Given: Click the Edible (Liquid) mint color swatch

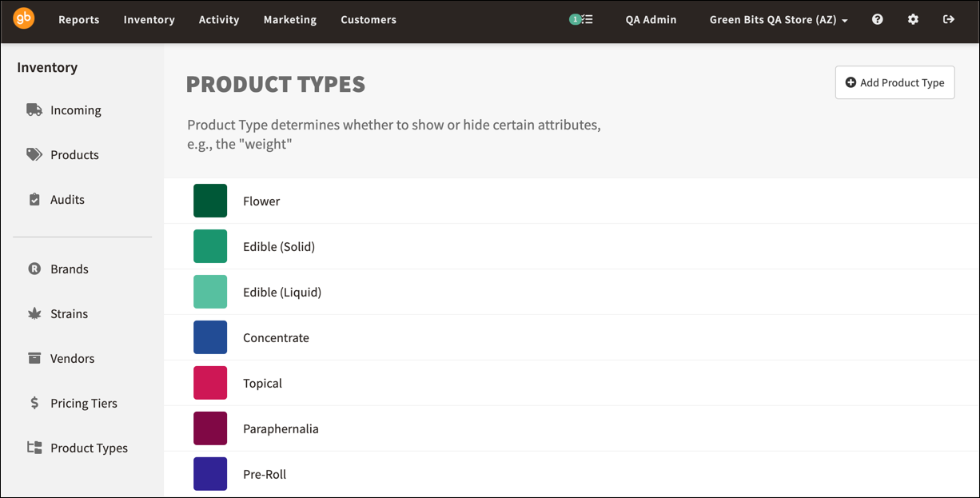Looking at the screenshot, I should [210, 292].
